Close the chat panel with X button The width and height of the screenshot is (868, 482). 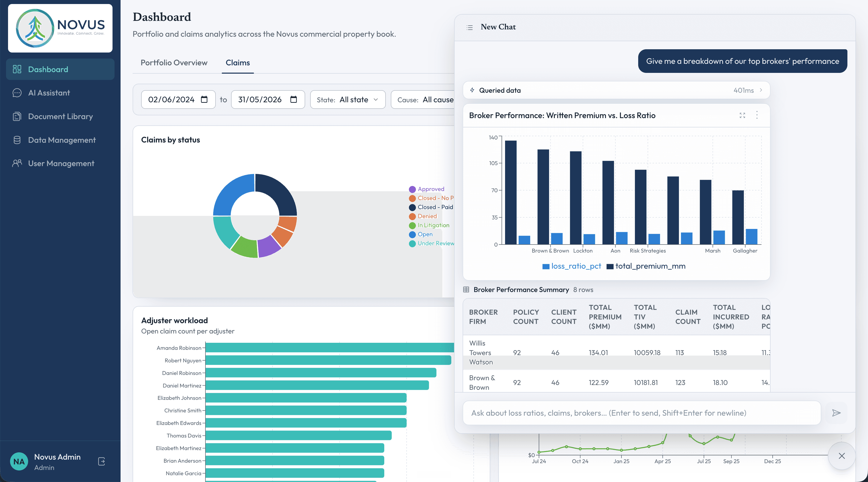841,456
